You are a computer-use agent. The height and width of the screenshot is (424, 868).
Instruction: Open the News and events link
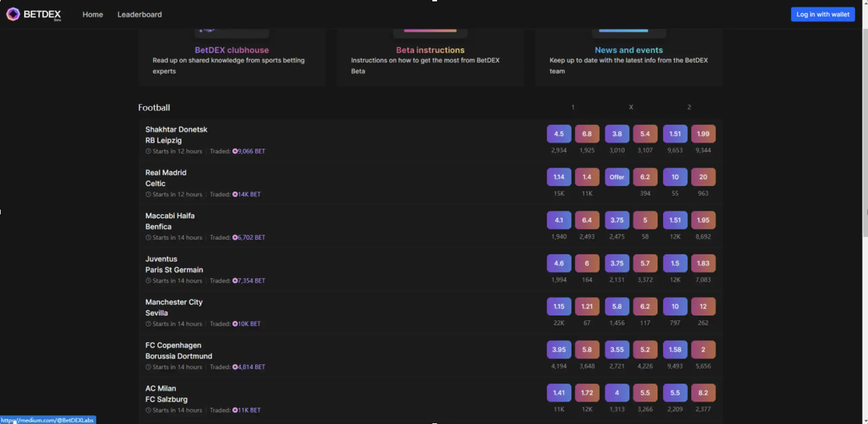[x=629, y=50]
